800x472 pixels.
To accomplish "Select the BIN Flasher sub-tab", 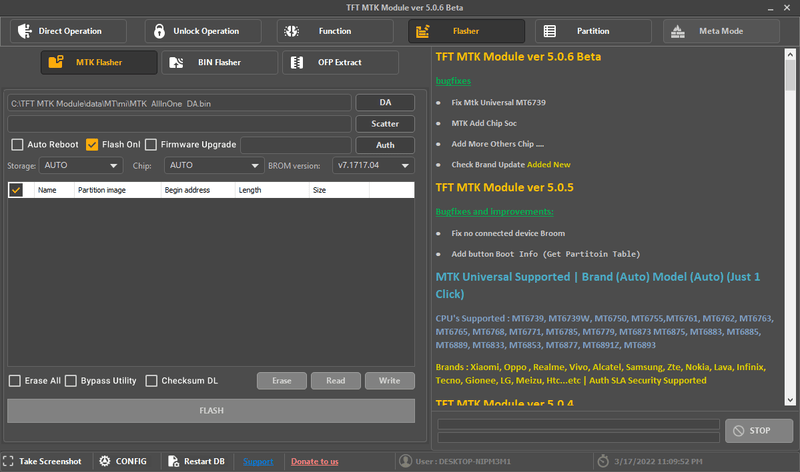I will [x=220, y=62].
